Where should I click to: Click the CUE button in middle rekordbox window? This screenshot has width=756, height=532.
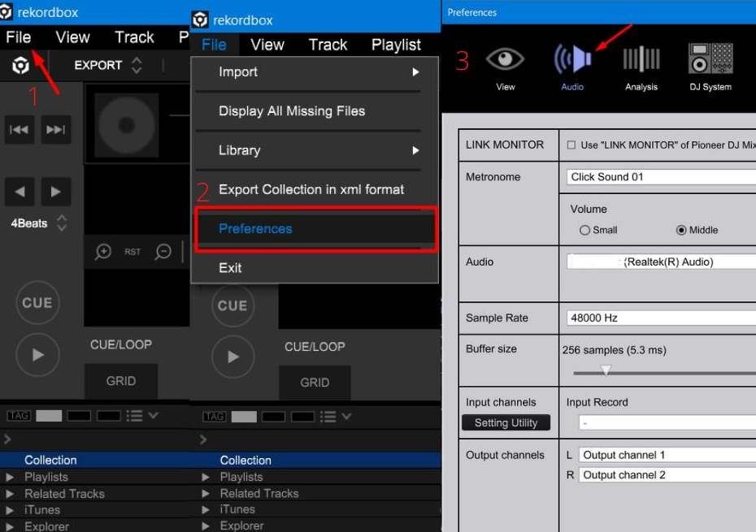tap(232, 305)
